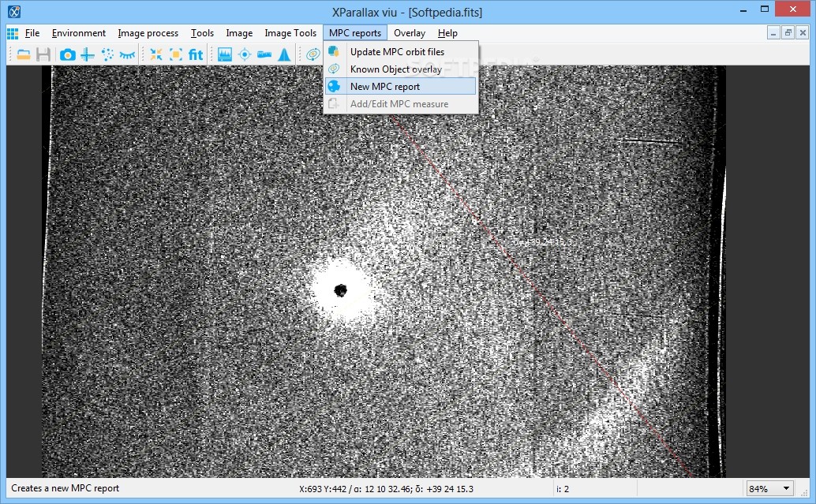Restore the Softpedia.fits document window
Image resolution: width=816 pixels, height=504 pixels.
click(788, 33)
